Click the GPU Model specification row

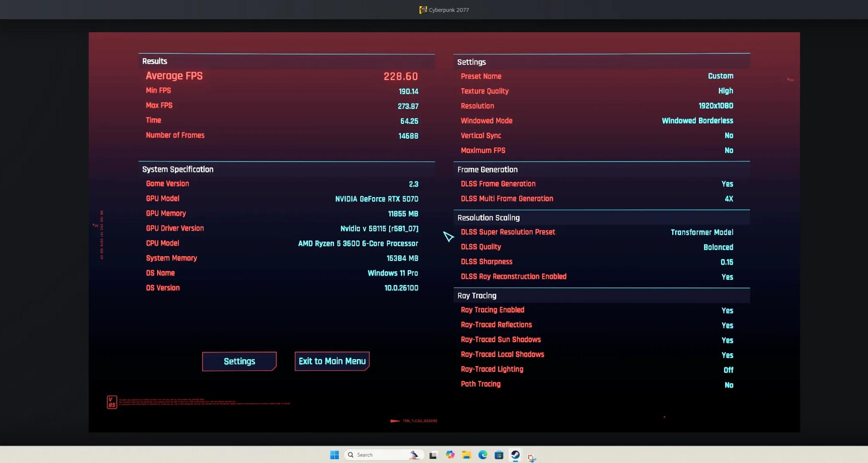pyautogui.click(x=282, y=199)
